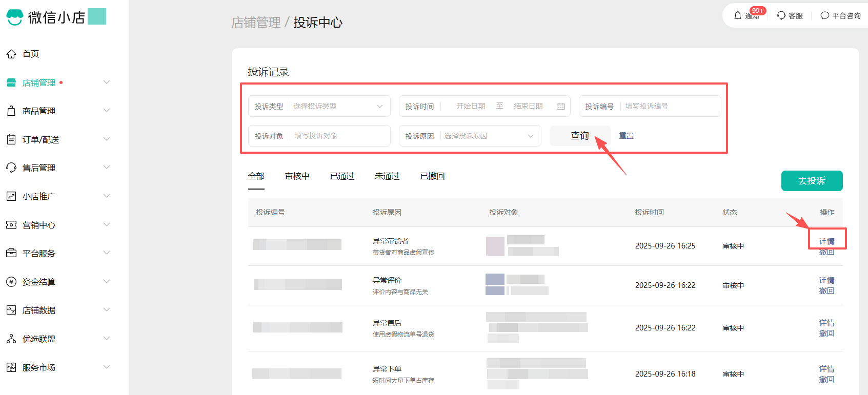Select the 未通过 tab
Image resolution: width=868 pixels, height=395 pixels.
(x=387, y=176)
